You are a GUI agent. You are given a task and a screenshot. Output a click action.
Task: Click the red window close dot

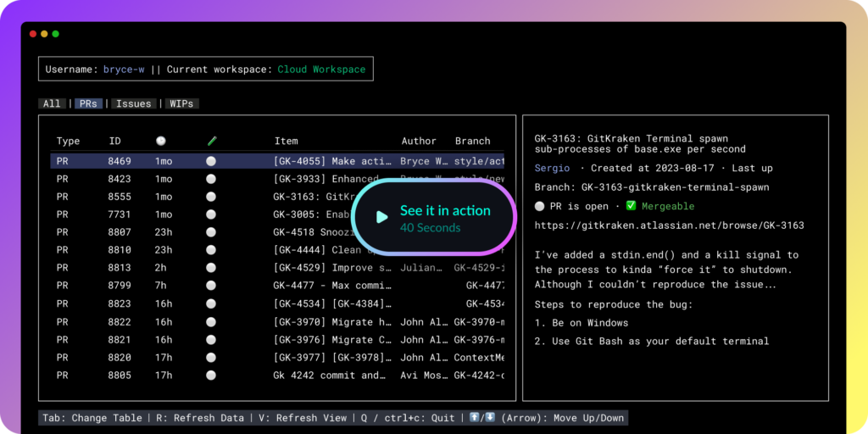click(x=33, y=34)
